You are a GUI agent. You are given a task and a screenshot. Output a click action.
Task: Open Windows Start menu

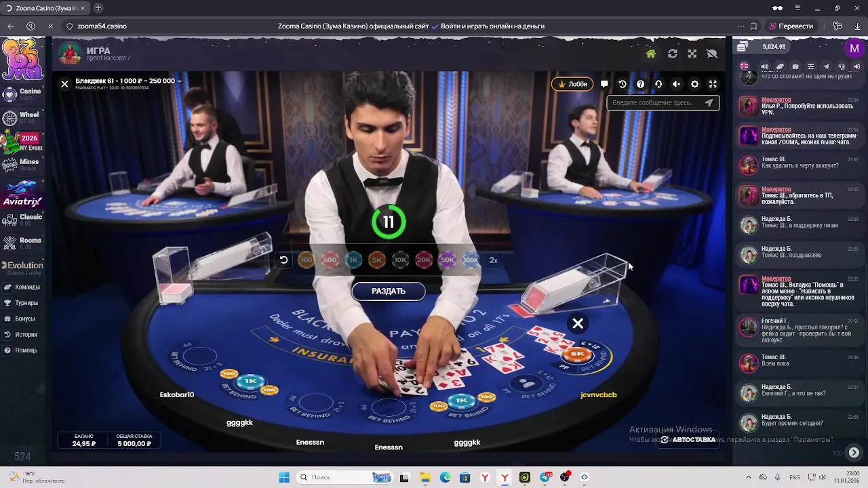(x=284, y=477)
